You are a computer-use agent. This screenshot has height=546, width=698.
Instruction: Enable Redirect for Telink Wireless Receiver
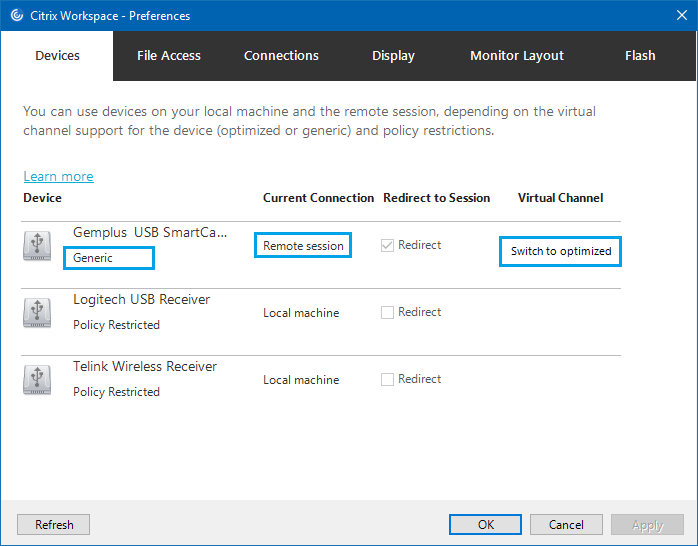388,380
